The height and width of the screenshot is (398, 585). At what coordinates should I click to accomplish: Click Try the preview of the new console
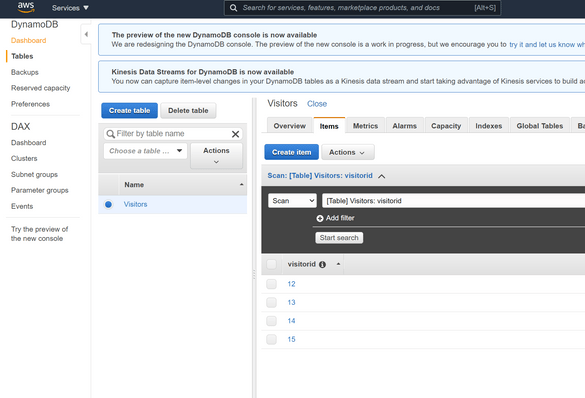[x=40, y=234]
